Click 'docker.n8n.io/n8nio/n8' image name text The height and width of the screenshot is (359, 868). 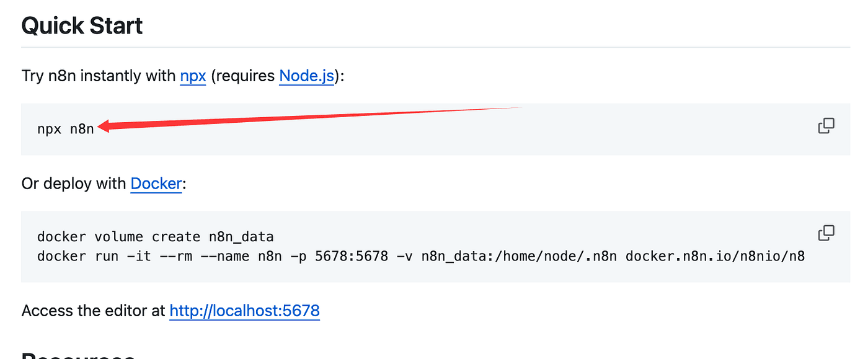[x=715, y=255]
